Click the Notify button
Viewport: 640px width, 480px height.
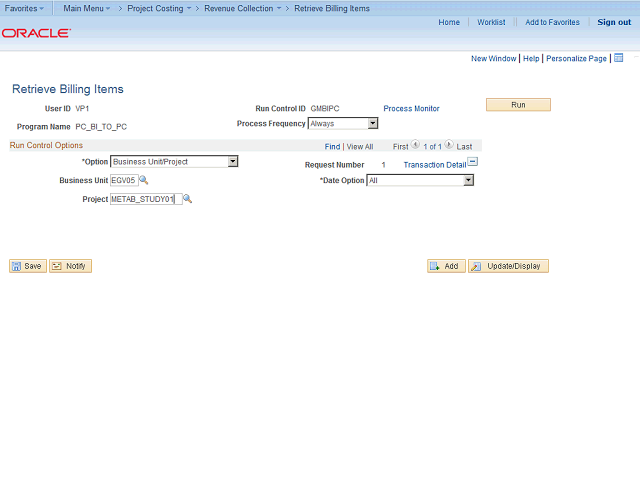70,266
